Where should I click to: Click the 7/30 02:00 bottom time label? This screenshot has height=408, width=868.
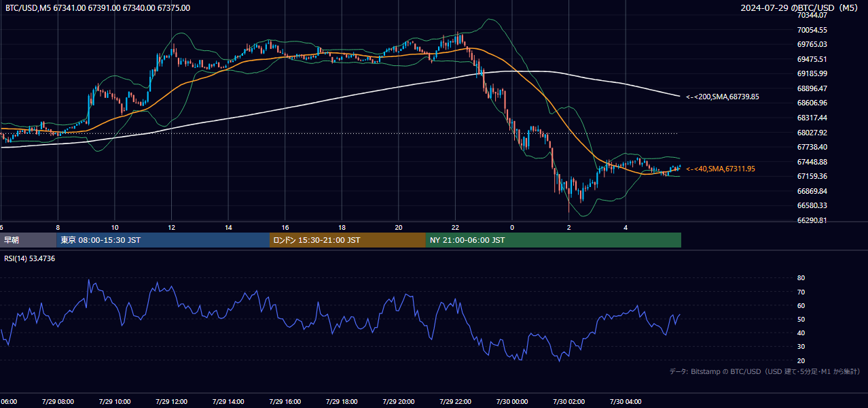click(569, 401)
